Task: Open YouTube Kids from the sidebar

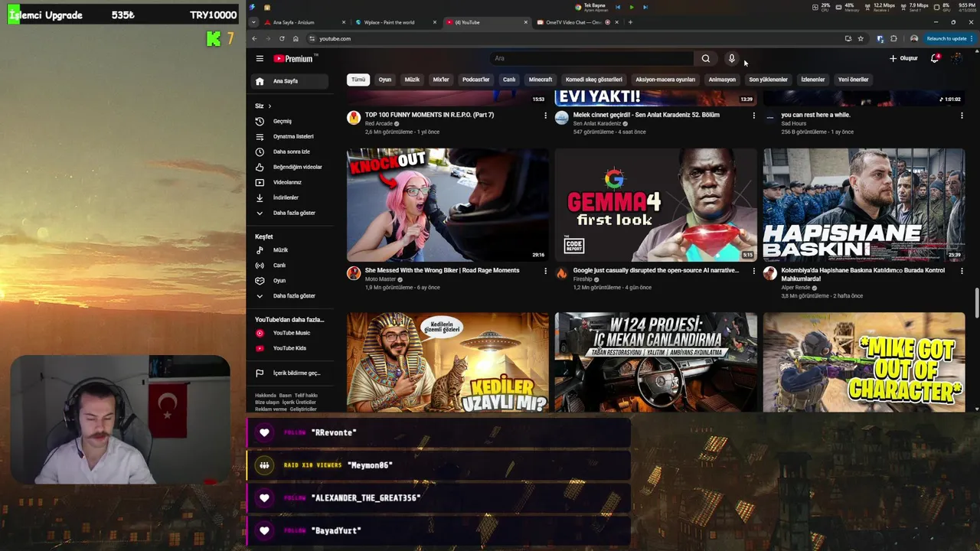Action: [291, 348]
